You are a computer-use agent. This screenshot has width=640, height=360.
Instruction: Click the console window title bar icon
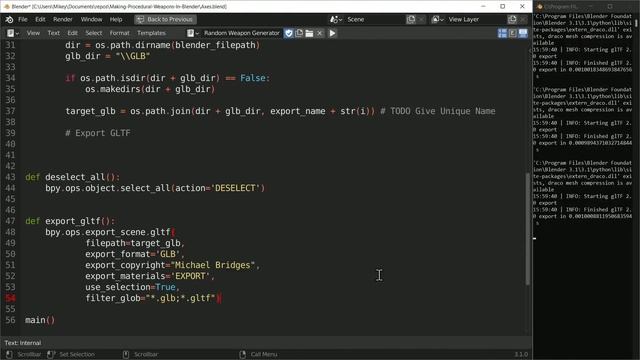pyautogui.click(x=540, y=7)
